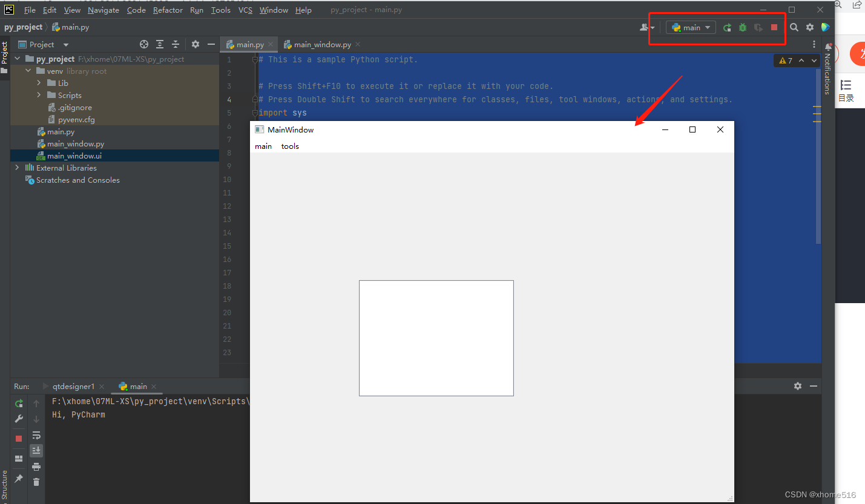Open main menu in MainWindow app

pyautogui.click(x=263, y=146)
